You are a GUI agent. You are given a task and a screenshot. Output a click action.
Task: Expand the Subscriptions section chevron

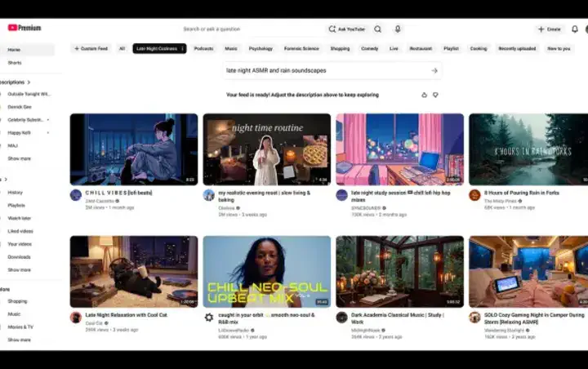29,82
